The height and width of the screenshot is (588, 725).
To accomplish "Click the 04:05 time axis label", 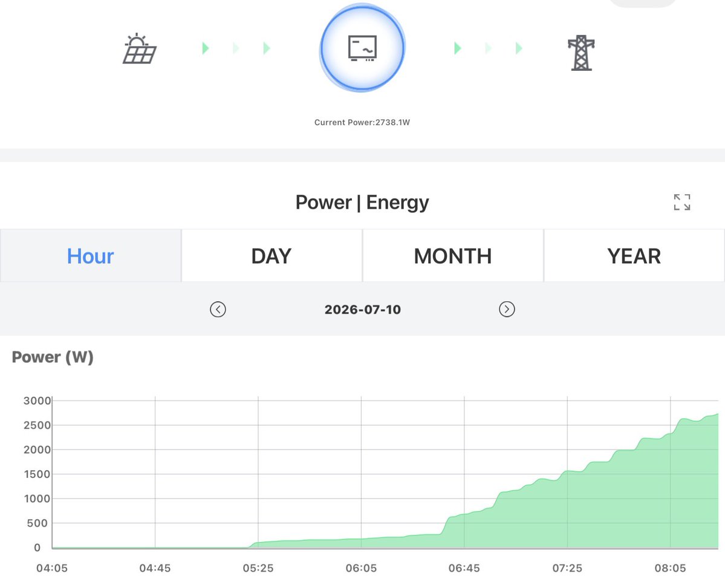I will [52, 568].
